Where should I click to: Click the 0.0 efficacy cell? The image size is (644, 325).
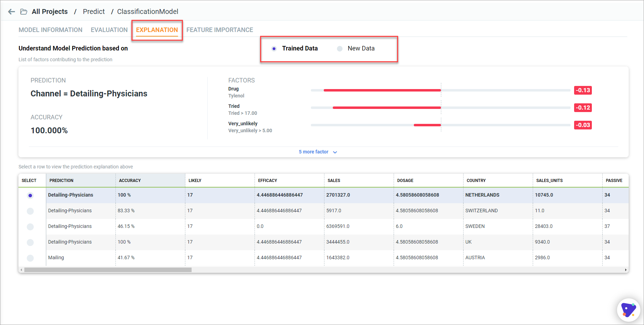pyautogui.click(x=289, y=227)
